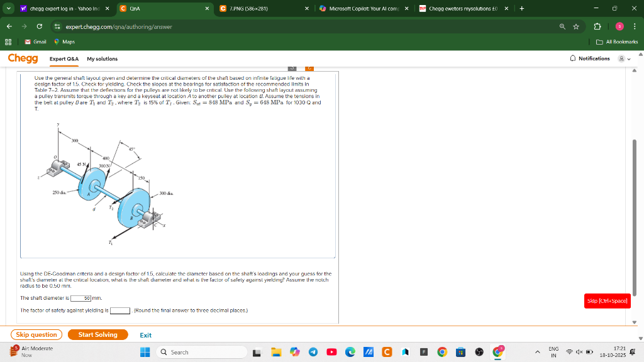Reload the current page
The width and height of the screenshot is (644, 362).
[x=40, y=26]
